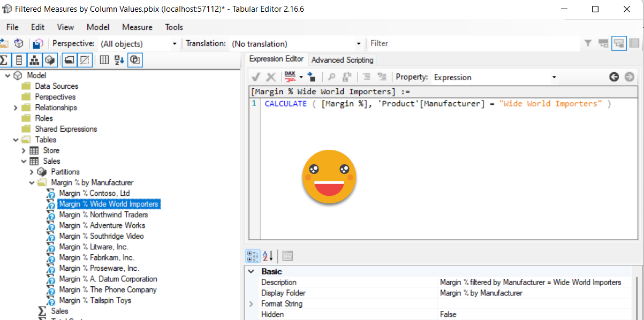
Task: Toggle show columns in the tree
Action: point(19,60)
